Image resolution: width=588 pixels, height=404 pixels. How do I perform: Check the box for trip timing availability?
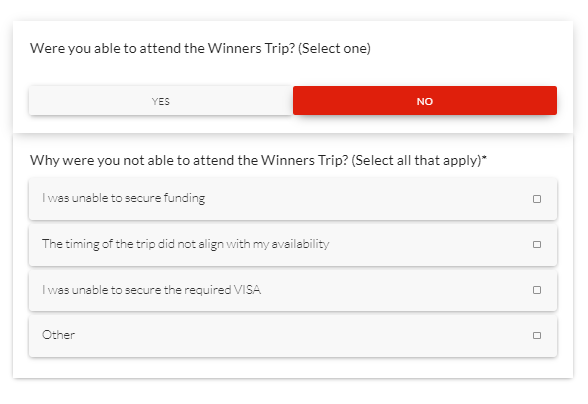tap(537, 245)
